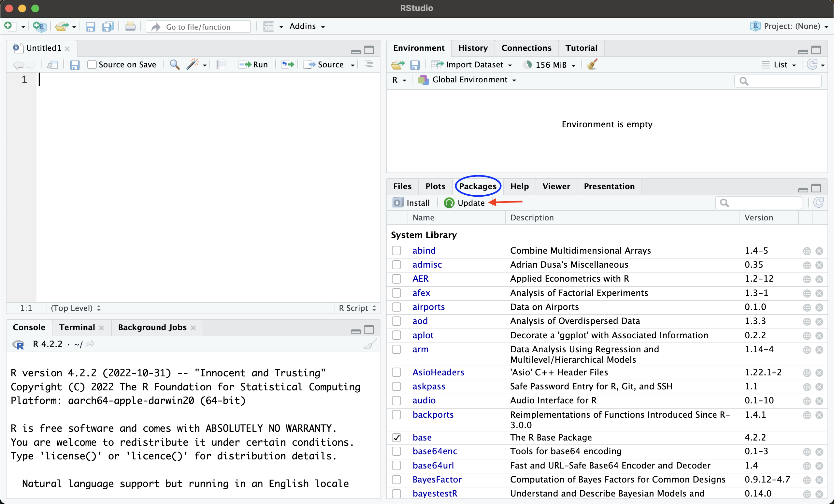Enable the Source on Save checkbox

92,64
